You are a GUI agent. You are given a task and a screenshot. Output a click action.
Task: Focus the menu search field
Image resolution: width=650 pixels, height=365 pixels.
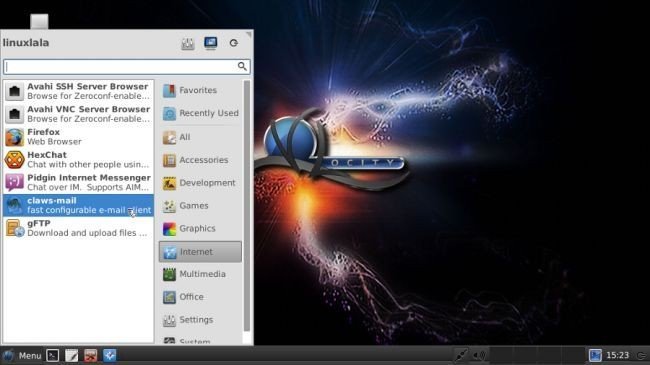coord(127,67)
